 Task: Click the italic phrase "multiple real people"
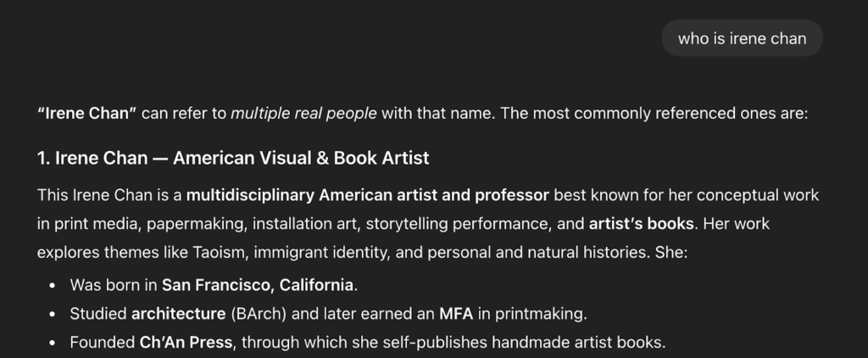[303, 114]
